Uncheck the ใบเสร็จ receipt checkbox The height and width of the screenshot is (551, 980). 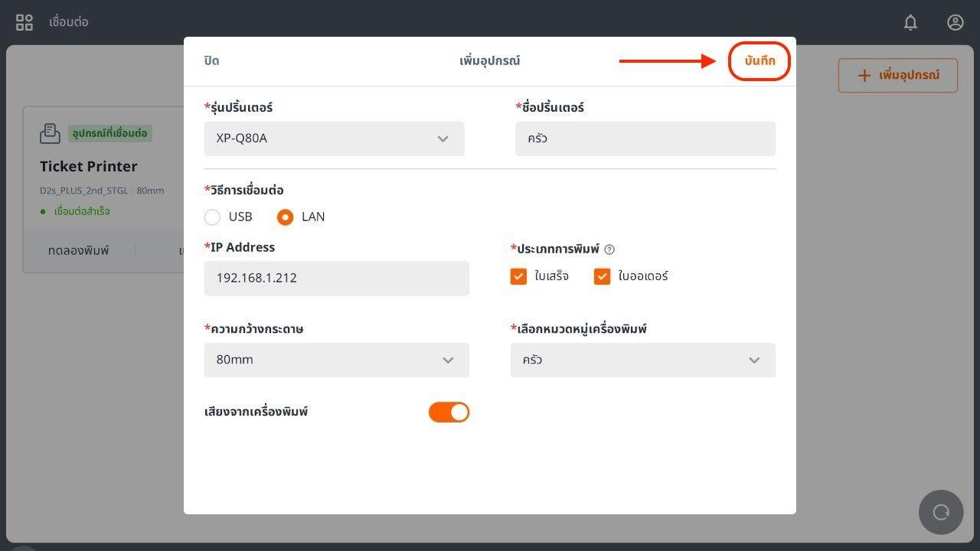519,276
